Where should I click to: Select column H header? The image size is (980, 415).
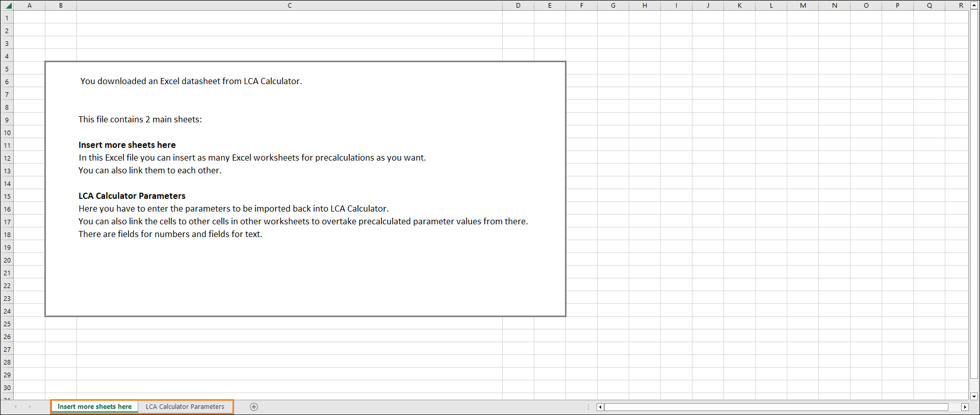pos(644,6)
